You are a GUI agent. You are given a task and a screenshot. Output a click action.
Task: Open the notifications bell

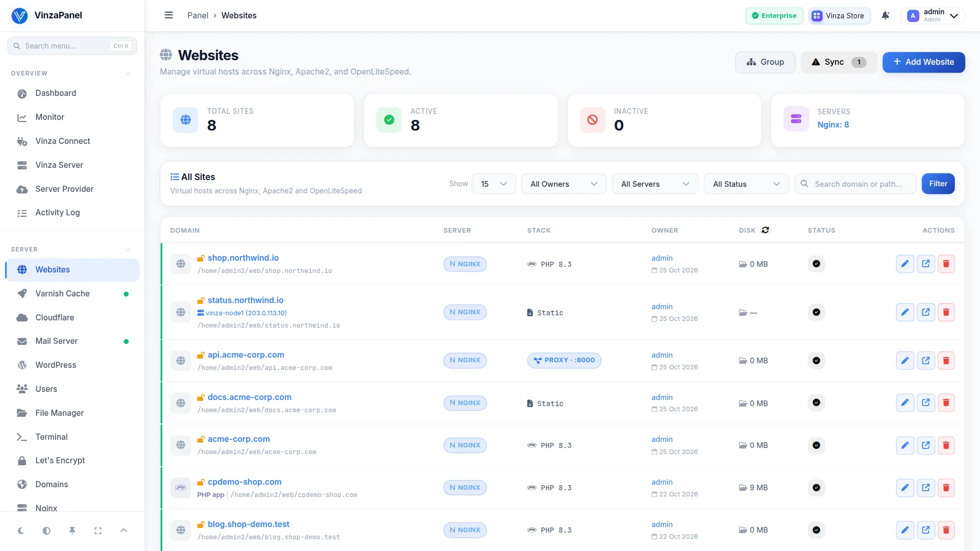point(886,15)
